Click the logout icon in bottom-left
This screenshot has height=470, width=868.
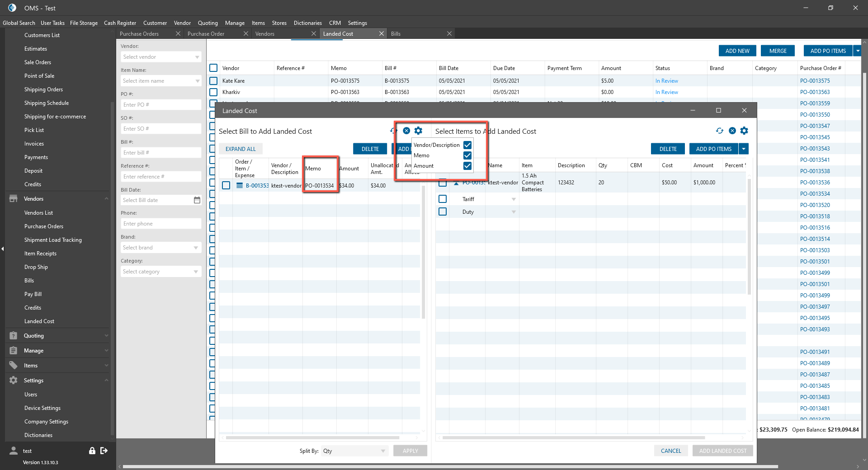pyautogui.click(x=104, y=451)
